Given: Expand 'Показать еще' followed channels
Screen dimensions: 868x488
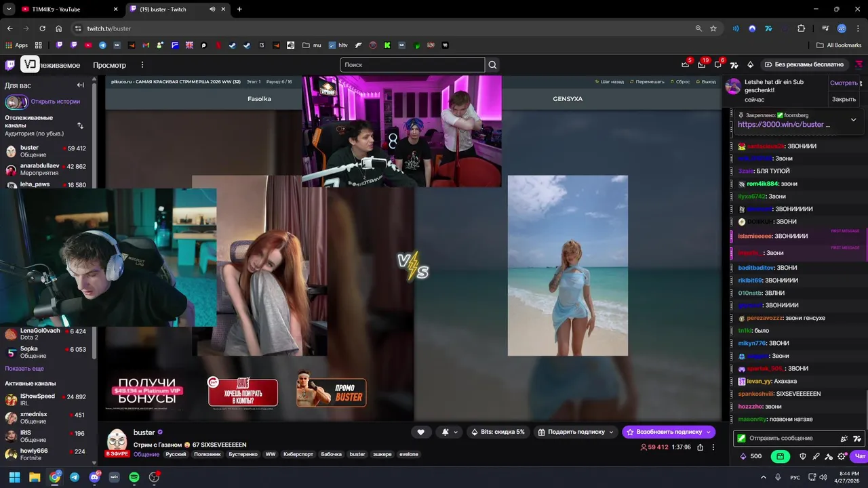Looking at the screenshot, I should click(24, 368).
